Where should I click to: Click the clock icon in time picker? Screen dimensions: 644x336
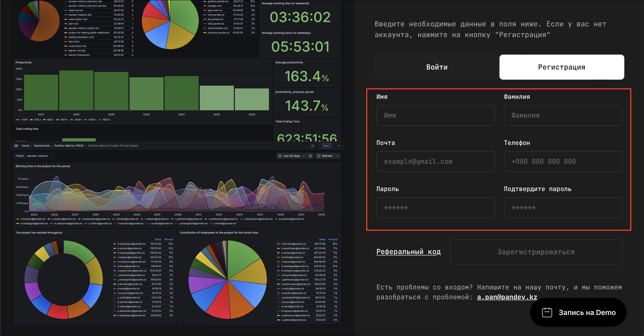click(280, 156)
